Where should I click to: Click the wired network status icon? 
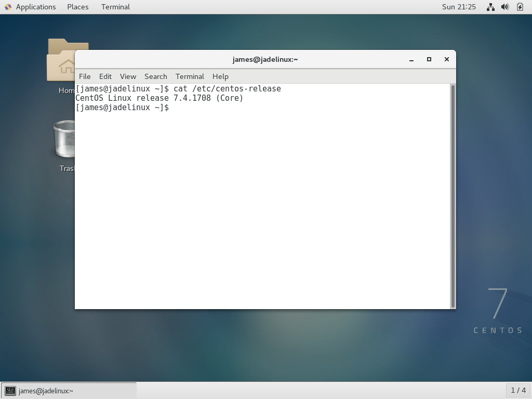point(490,7)
